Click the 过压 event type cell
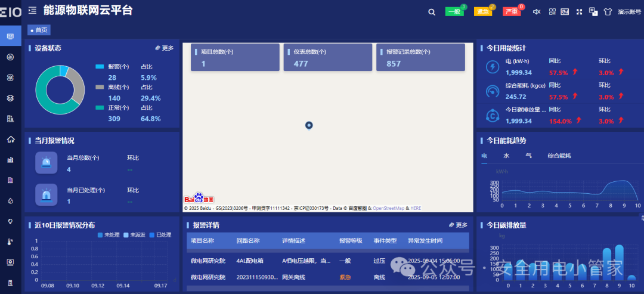 pyautogui.click(x=379, y=261)
